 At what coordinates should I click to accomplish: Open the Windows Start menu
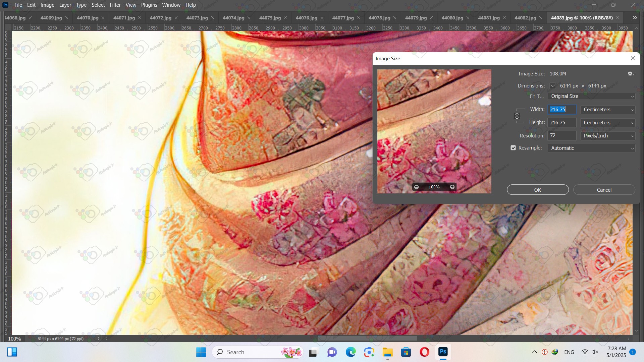[201, 352]
